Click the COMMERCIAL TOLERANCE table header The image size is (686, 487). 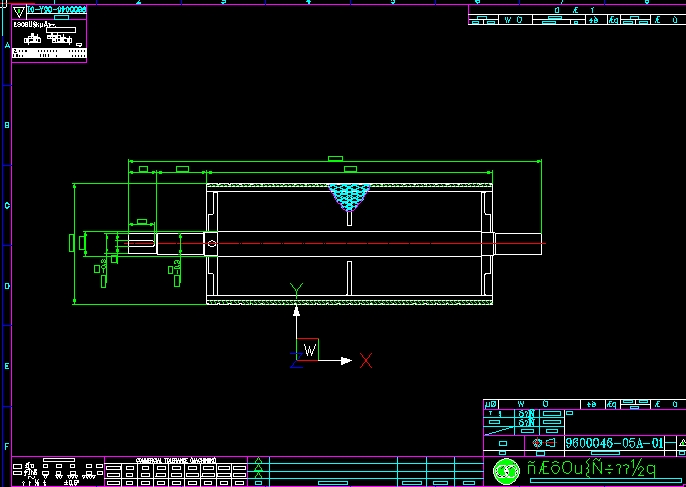click(176, 460)
